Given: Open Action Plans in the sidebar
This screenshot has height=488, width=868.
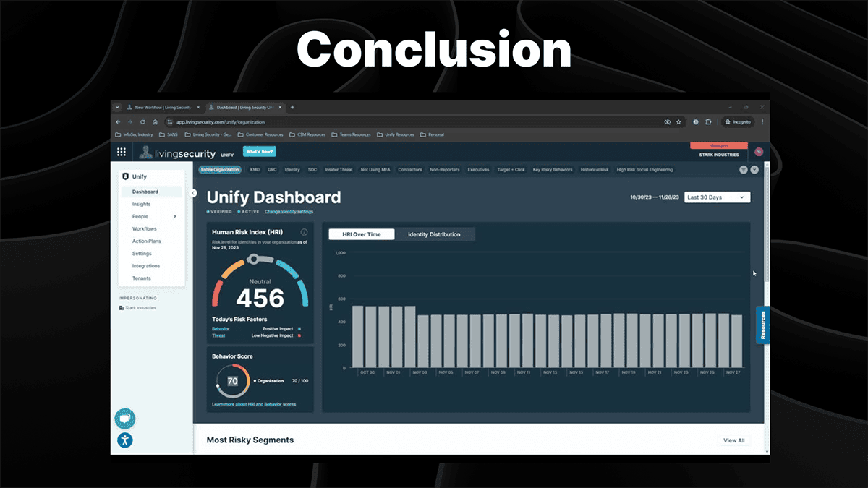Looking at the screenshot, I should tap(146, 241).
